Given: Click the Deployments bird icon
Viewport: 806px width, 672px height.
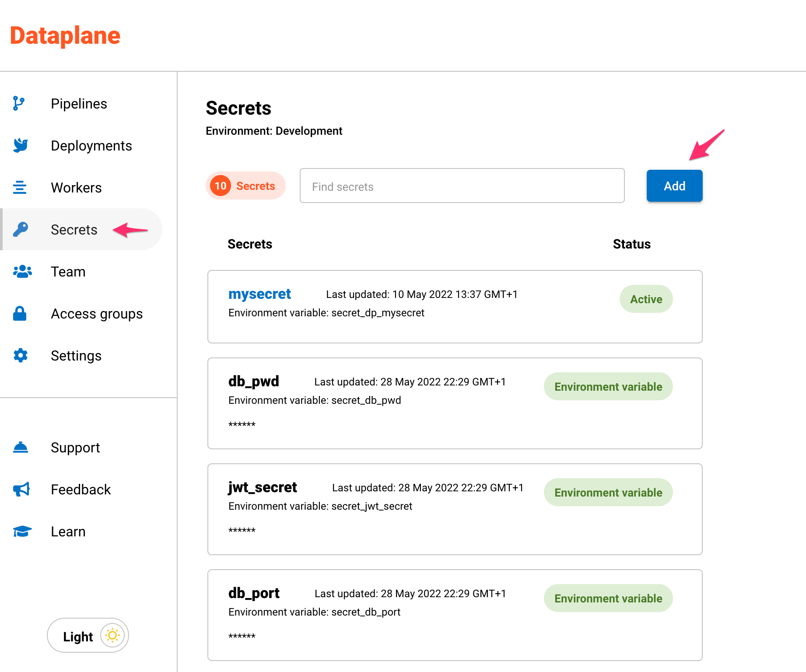Looking at the screenshot, I should point(20,145).
